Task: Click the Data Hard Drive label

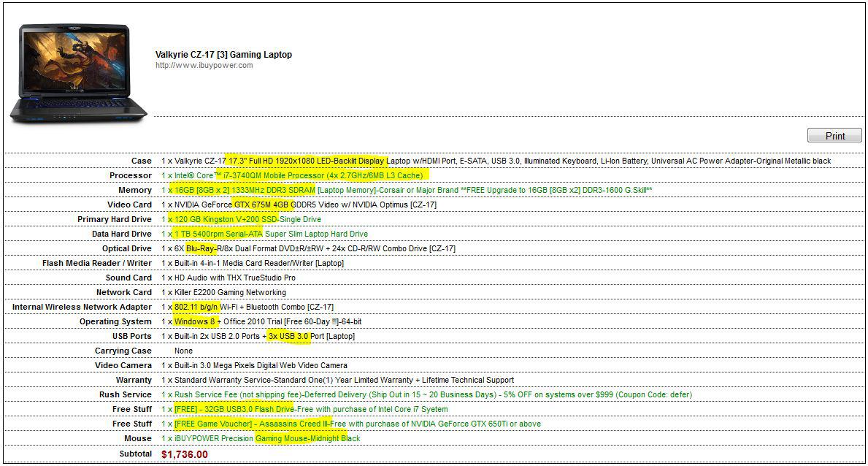Action: tap(122, 234)
